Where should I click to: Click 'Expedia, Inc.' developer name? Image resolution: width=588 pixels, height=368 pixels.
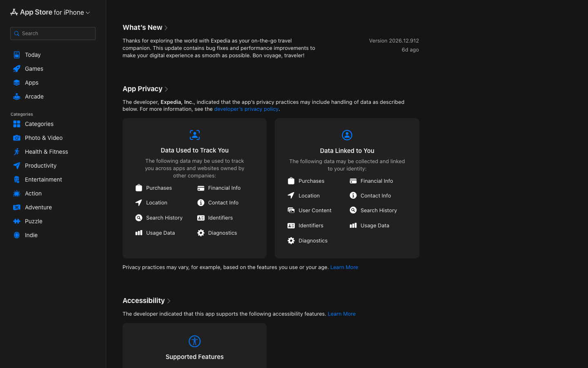click(x=177, y=102)
